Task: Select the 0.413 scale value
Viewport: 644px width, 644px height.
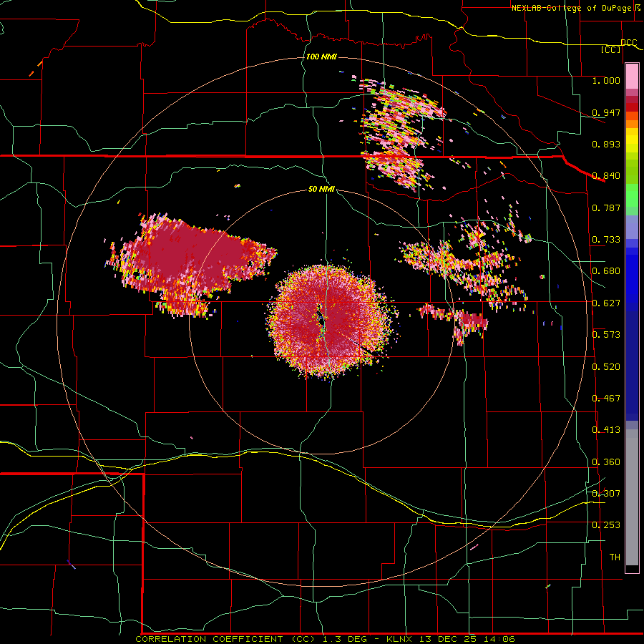Action: tap(606, 430)
